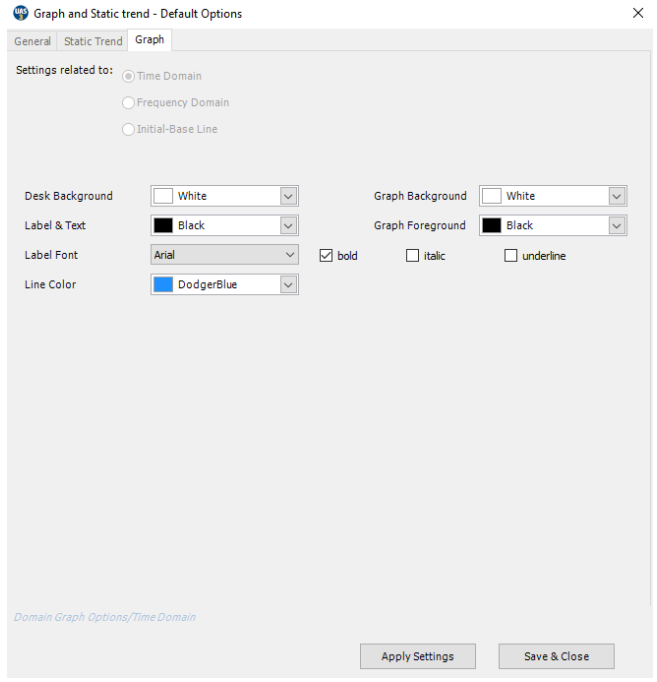Choose the Frequency Domain radio option
This screenshot has width=657, height=682.
click(129, 102)
